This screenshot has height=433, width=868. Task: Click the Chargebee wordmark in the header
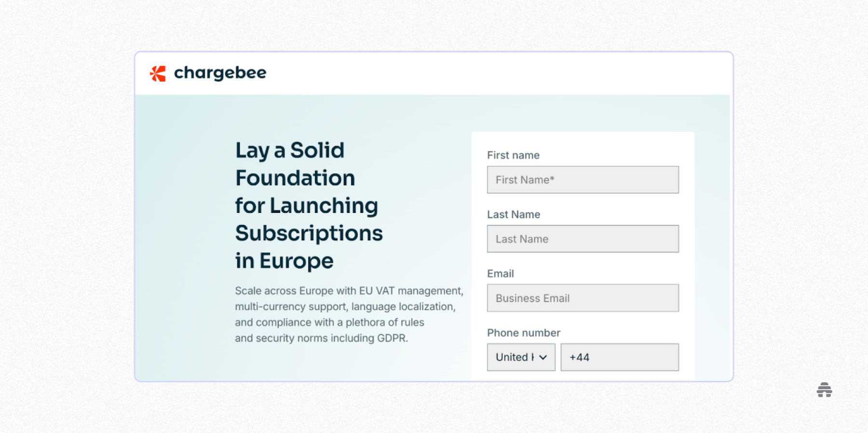click(x=220, y=72)
